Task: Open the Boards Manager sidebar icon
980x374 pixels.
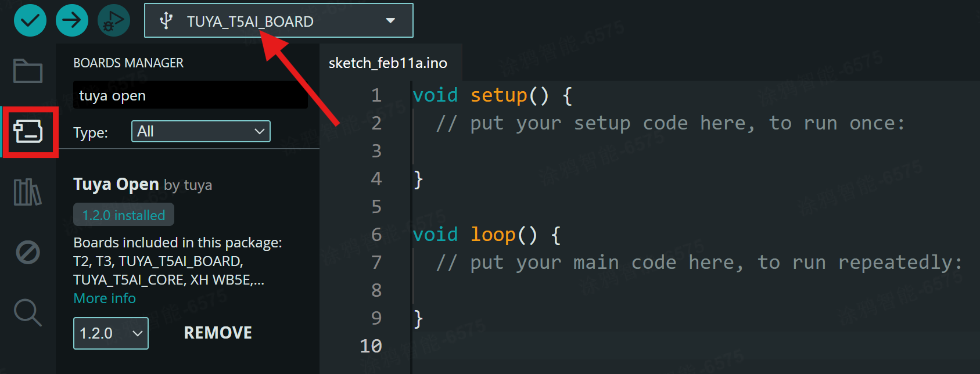Action: 28,132
